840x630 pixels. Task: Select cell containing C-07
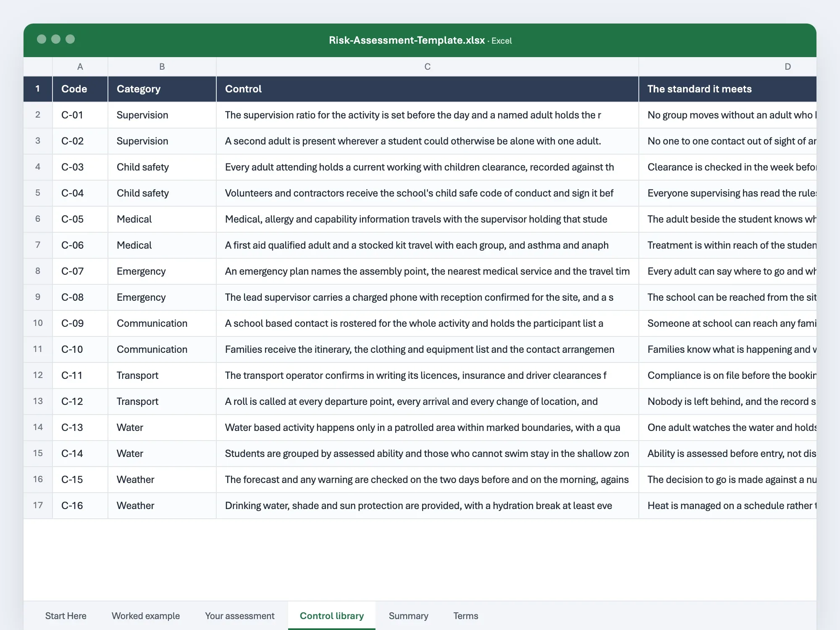80,271
